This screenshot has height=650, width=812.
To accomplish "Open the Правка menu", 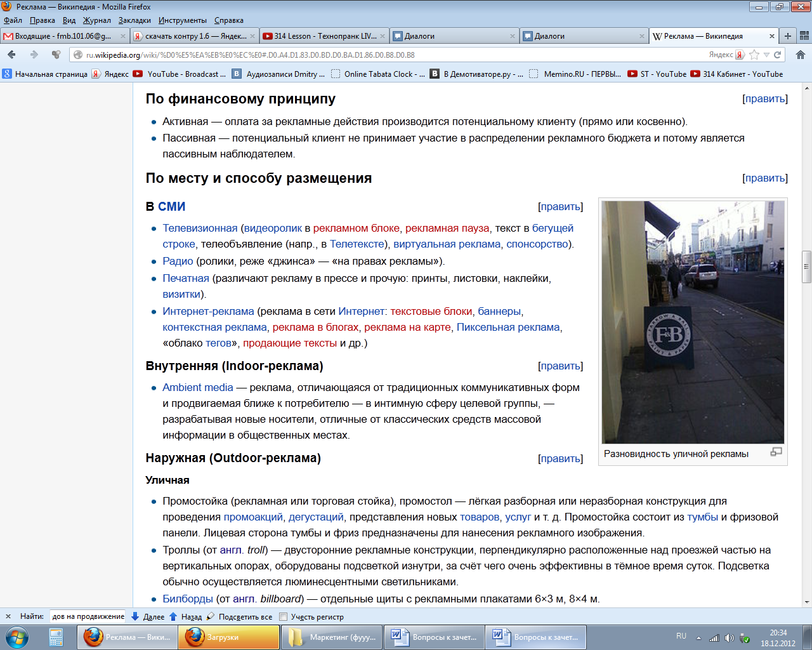I will coord(42,20).
